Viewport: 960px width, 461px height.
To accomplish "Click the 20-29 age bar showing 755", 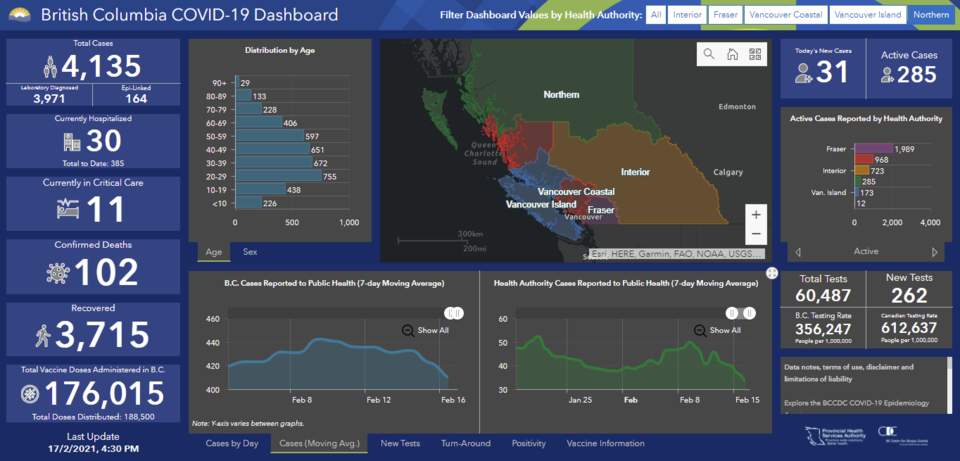I will (279, 176).
